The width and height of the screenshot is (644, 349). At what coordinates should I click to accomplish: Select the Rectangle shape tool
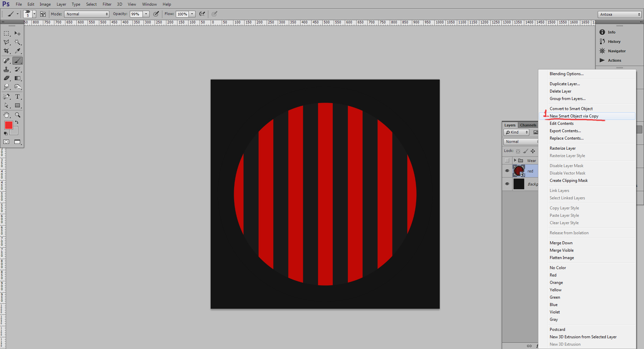[x=17, y=105]
